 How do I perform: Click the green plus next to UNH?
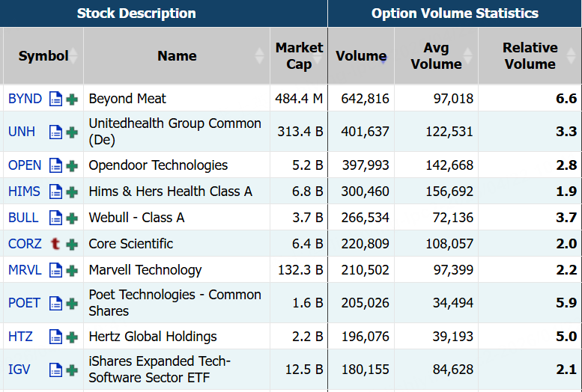[x=72, y=132]
